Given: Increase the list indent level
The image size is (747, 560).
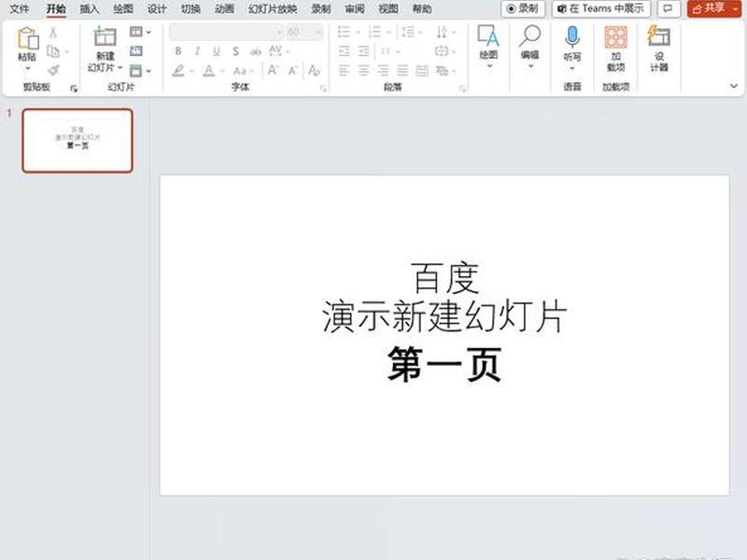Looking at the screenshot, I should (x=363, y=51).
